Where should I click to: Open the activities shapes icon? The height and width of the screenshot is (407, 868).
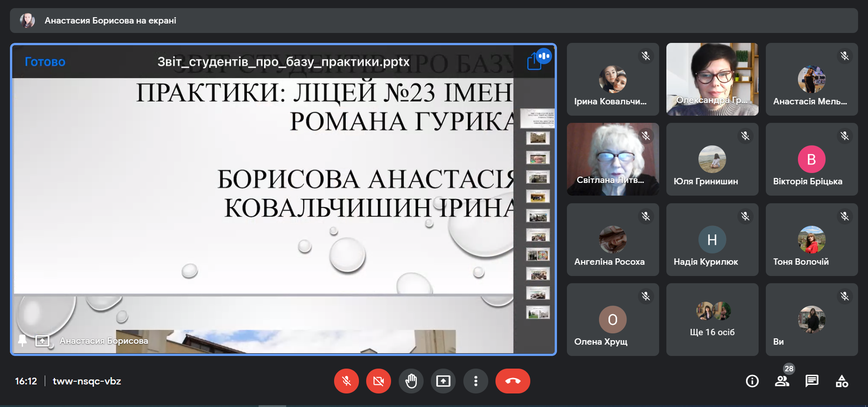coord(842,381)
